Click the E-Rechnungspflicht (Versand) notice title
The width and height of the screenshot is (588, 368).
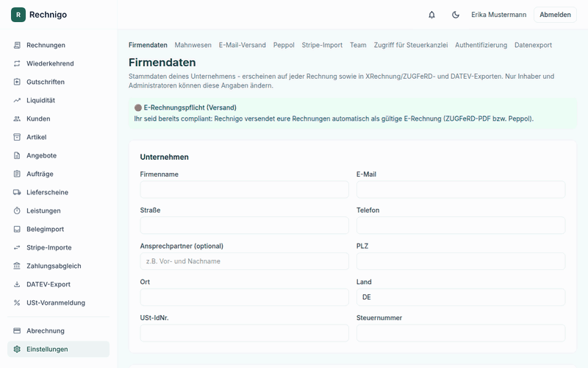pyautogui.click(x=190, y=107)
